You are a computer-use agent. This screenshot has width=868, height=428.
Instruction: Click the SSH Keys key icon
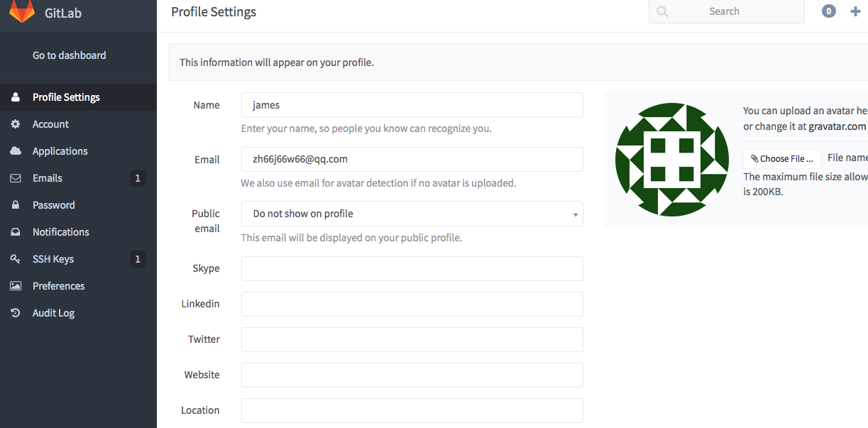coord(16,259)
